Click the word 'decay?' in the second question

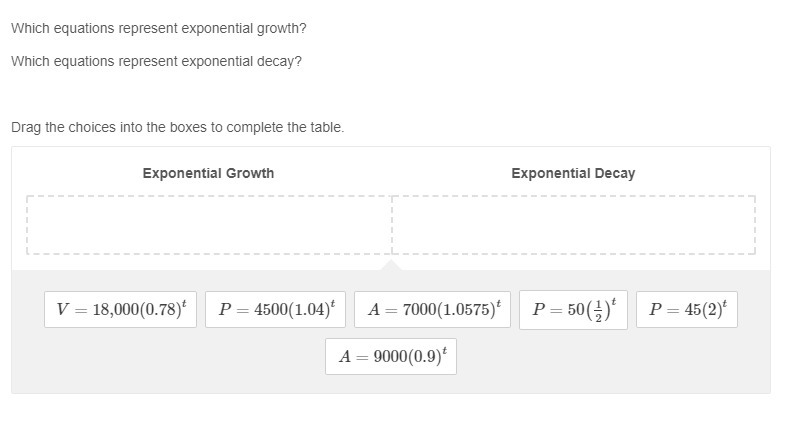tap(279, 61)
